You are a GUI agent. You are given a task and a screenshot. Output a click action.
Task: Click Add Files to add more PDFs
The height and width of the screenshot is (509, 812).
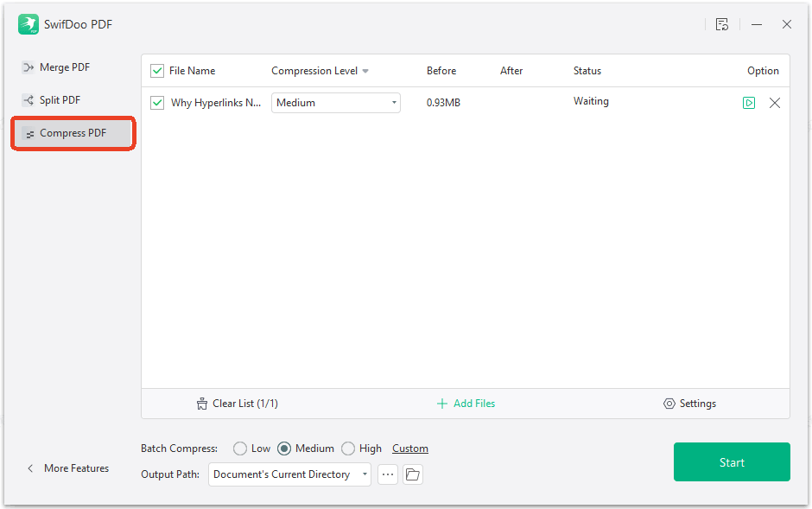pyautogui.click(x=466, y=404)
